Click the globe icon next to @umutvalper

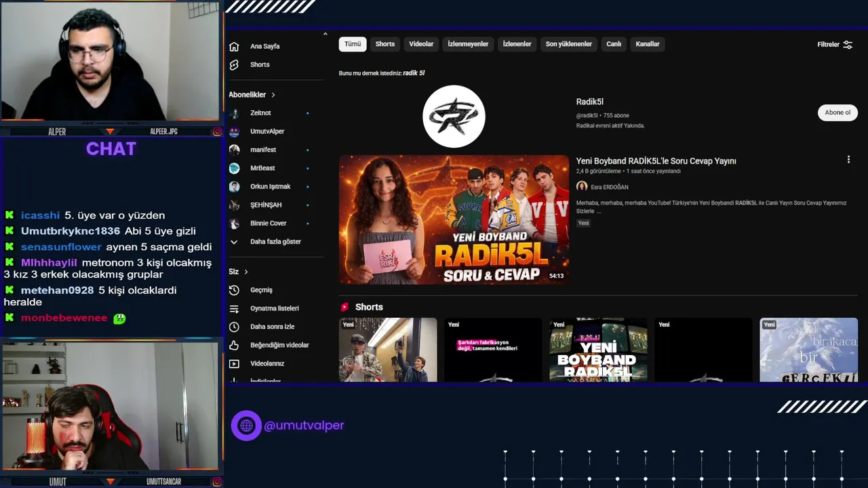(x=246, y=426)
